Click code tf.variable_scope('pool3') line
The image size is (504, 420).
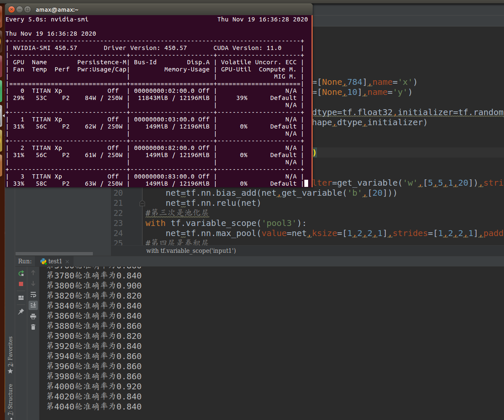click(226, 223)
